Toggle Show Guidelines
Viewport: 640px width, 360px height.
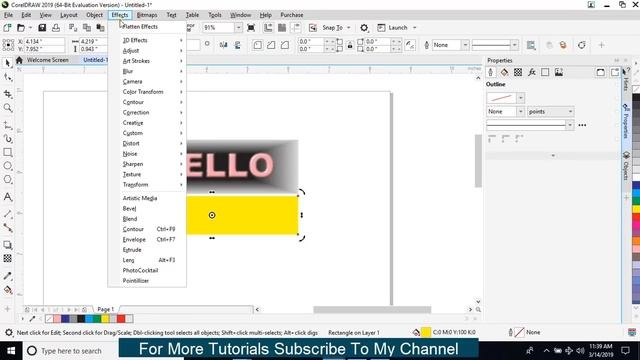pos(296,28)
